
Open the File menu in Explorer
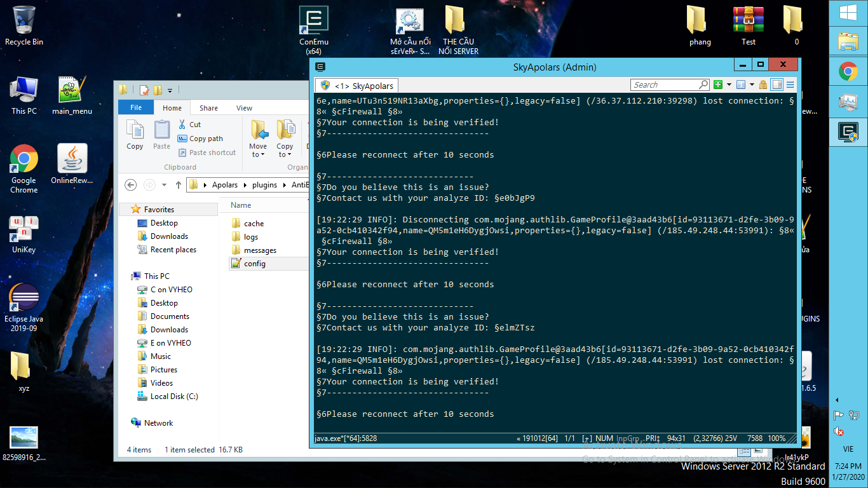coord(136,108)
